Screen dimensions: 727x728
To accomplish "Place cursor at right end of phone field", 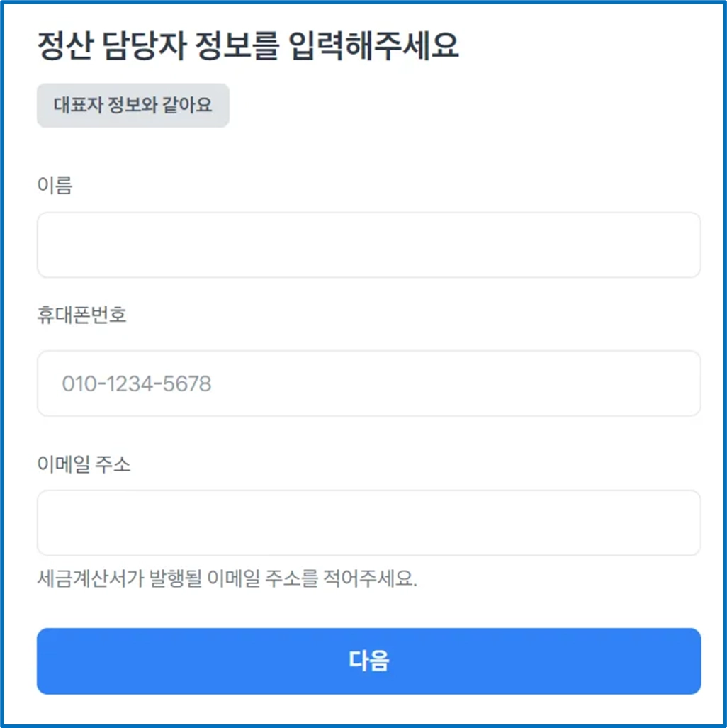I will (x=687, y=383).
